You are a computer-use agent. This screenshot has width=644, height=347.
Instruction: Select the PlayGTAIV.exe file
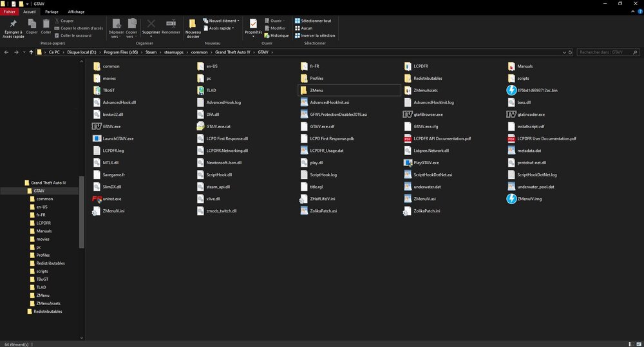(x=421, y=163)
